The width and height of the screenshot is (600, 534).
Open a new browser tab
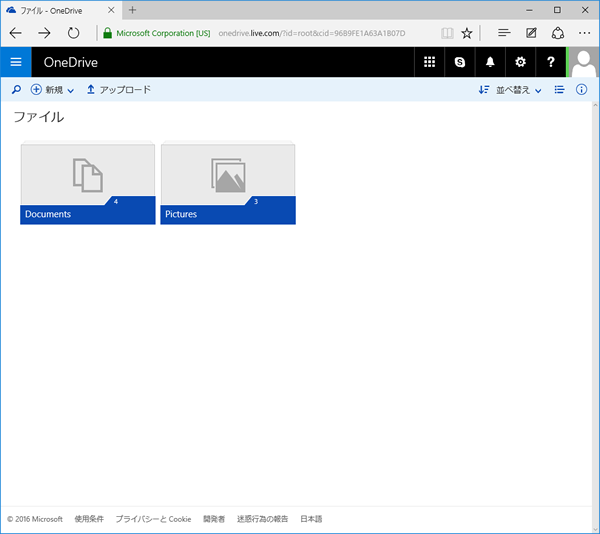(132, 10)
